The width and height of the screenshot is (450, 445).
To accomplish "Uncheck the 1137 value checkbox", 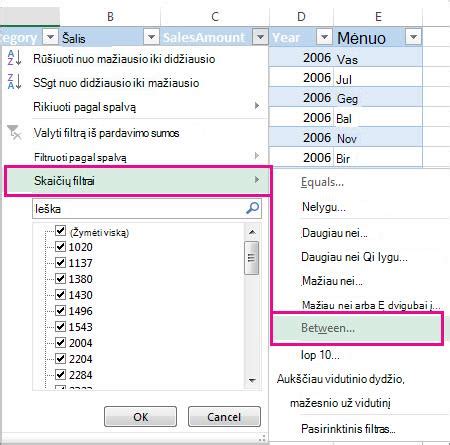I will pyautogui.click(x=60, y=262).
